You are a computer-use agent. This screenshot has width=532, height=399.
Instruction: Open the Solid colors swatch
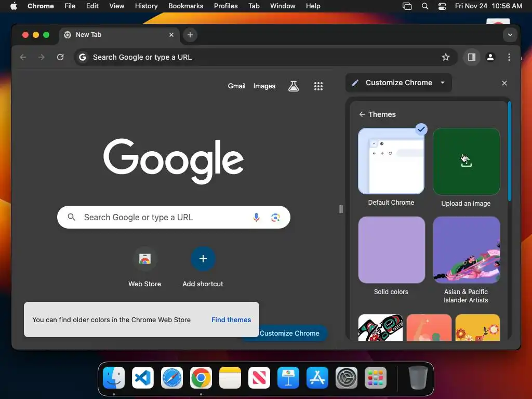[391, 250]
